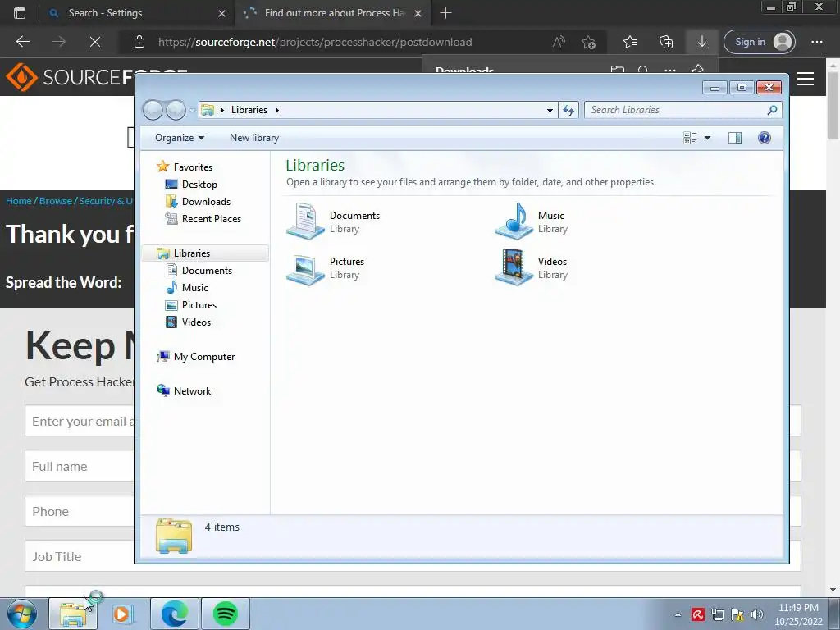This screenshot has height=630, width=840.
Task: Click the Phone field on webpage
Action: tap(80, 512)
